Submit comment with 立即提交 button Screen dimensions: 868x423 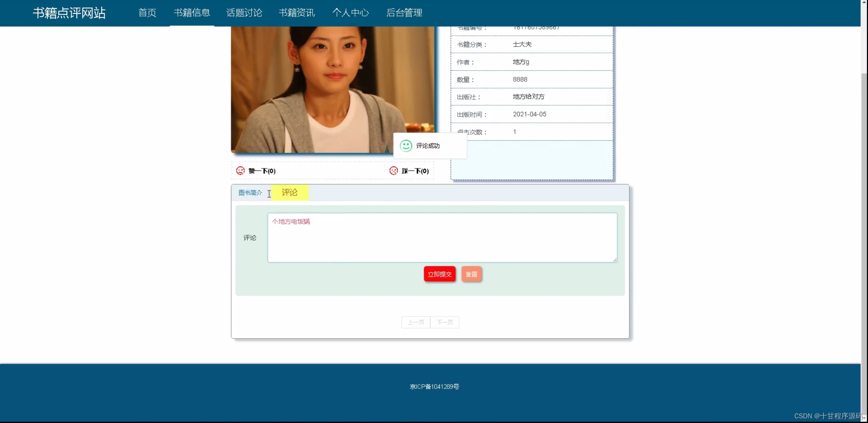coord(440,274)
